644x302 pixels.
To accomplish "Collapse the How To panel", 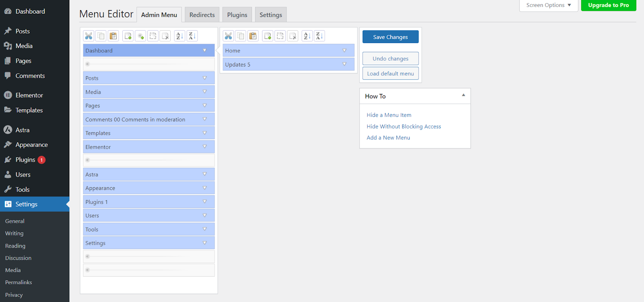I will 463,95.
